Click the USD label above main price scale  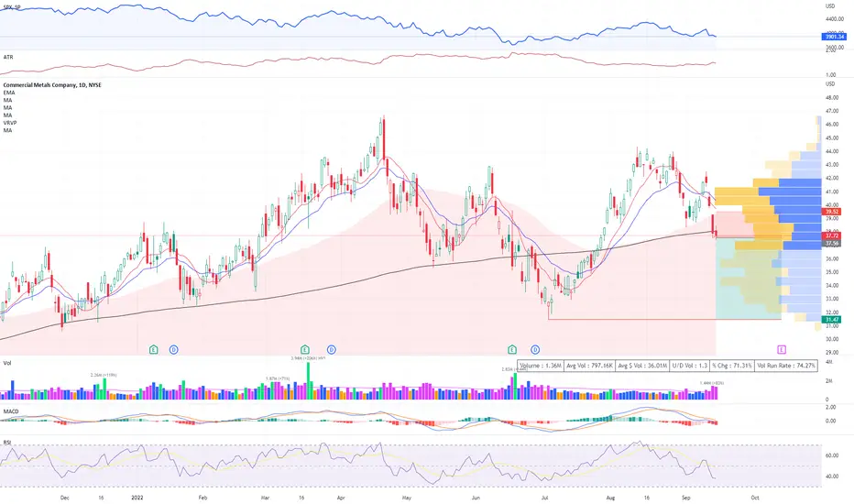tap(830, 84)
